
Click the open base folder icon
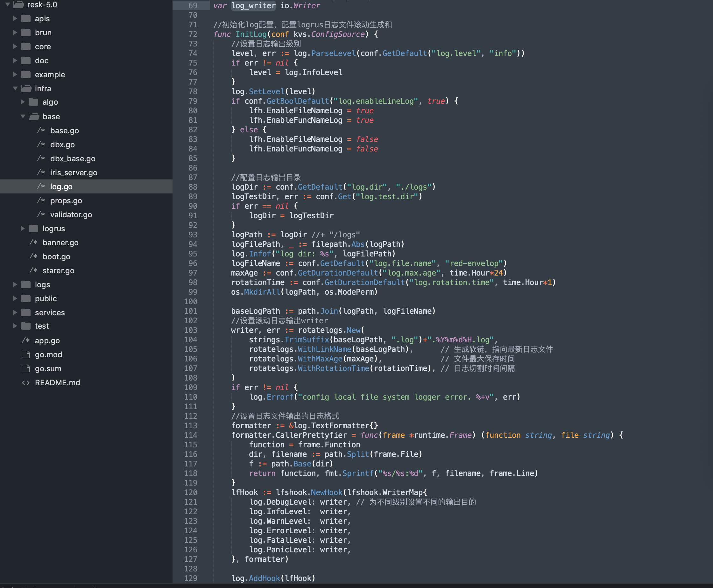pyautogui.click(x=34, y=116)
